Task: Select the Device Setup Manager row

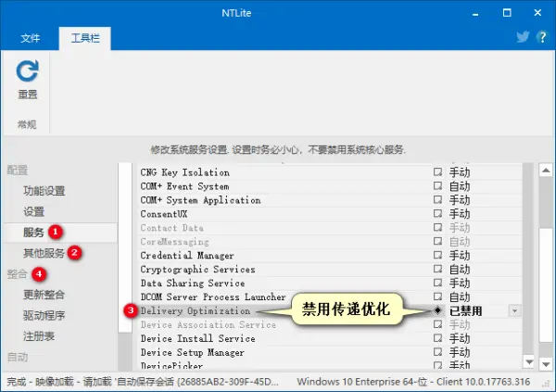Action: pos(330,352)
